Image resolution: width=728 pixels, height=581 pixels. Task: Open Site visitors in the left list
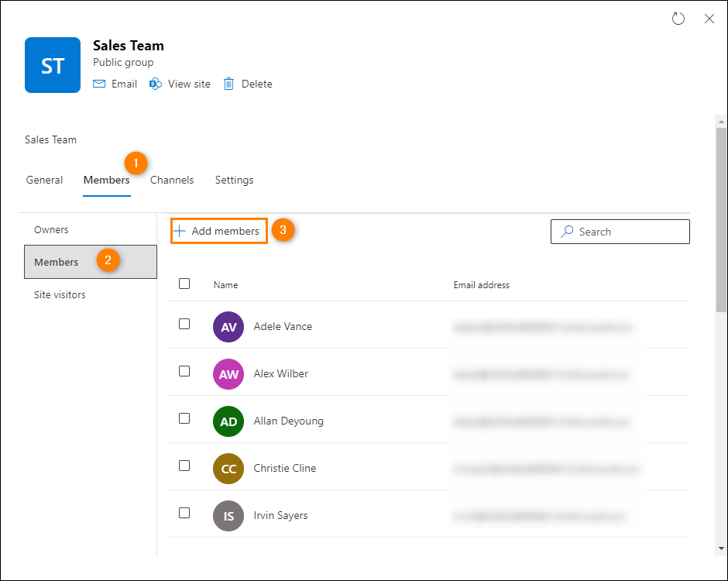60,295
